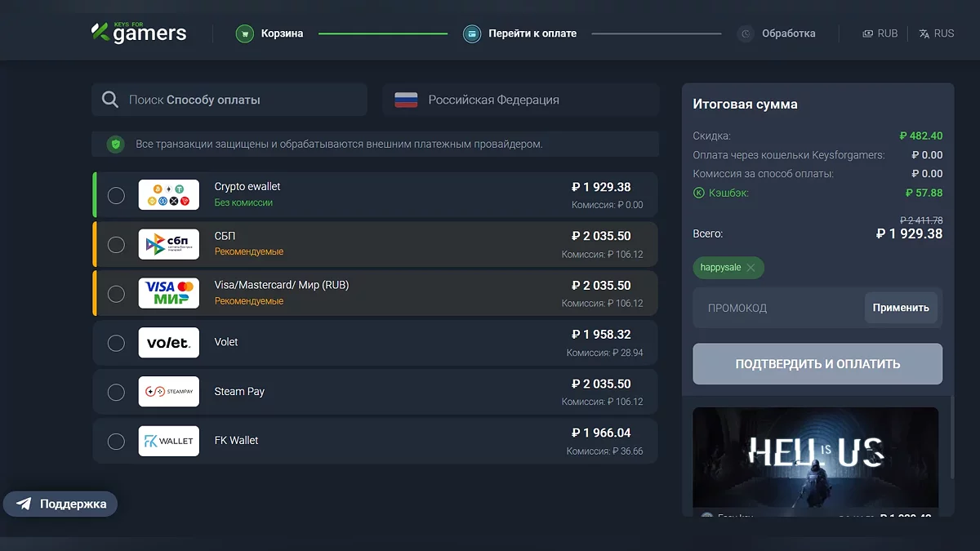980x551 pixels.
Task: Open the RUB currency selector
Action: 880,33
